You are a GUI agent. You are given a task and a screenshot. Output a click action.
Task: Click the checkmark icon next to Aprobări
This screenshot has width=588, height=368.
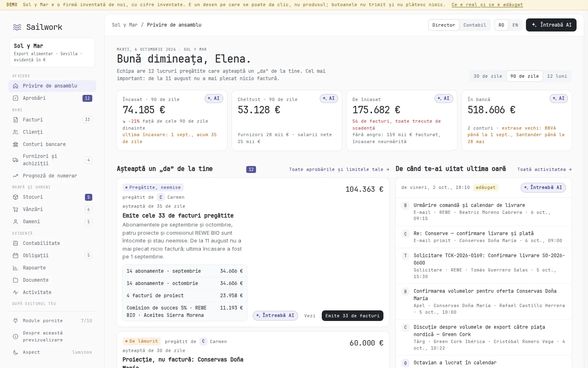16,98
